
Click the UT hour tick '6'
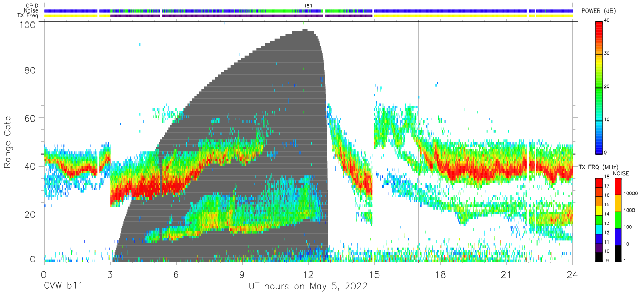176,274
